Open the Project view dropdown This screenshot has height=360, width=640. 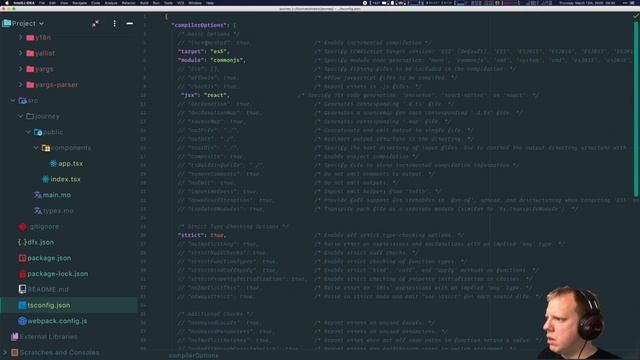click(x=41, y=24)
